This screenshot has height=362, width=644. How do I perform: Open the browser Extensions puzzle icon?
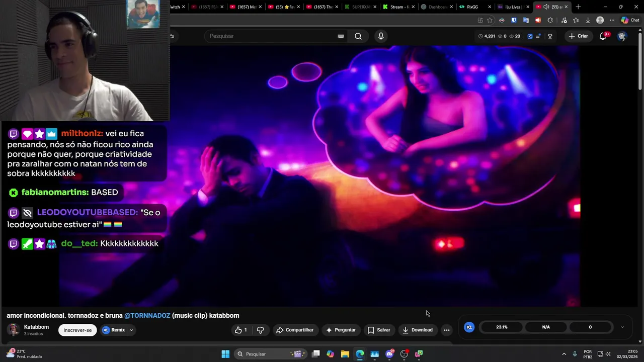pyautogui.click(x=550, y=20)
